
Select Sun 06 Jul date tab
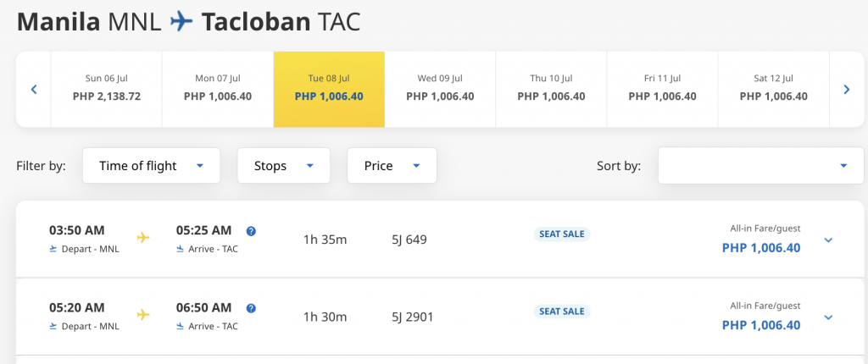coord(107,90)
